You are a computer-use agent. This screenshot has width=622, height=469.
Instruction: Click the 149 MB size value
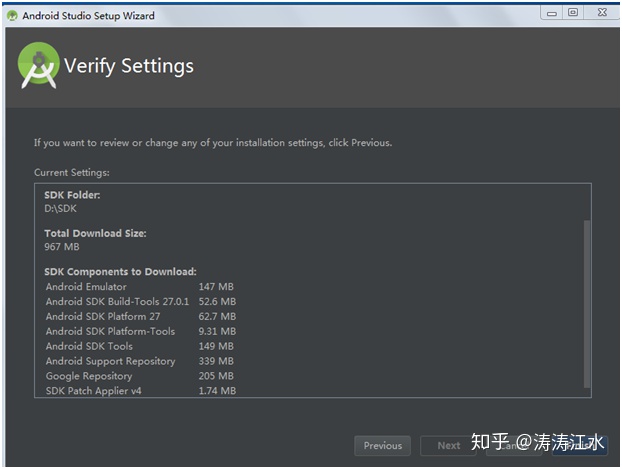[x=216, y=346]
